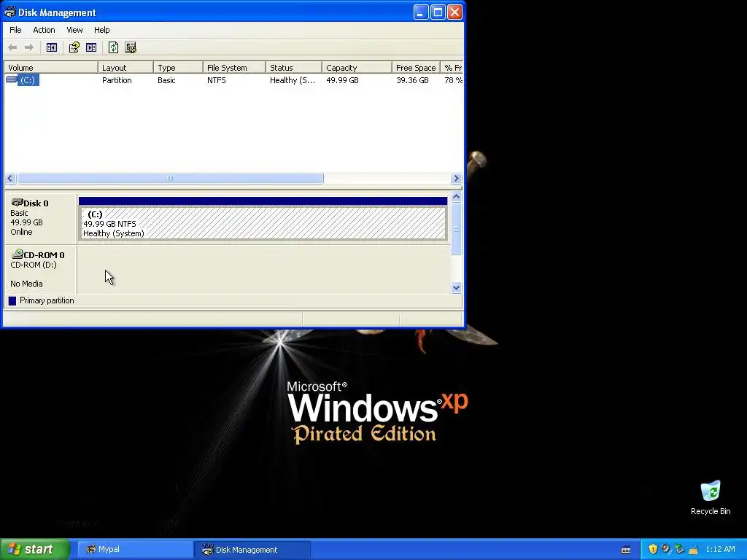Image resolution: width=747 pixels, height=560 pixels.
Task: Click the Refresh toolbar icon
Action: tap(113, 47)
